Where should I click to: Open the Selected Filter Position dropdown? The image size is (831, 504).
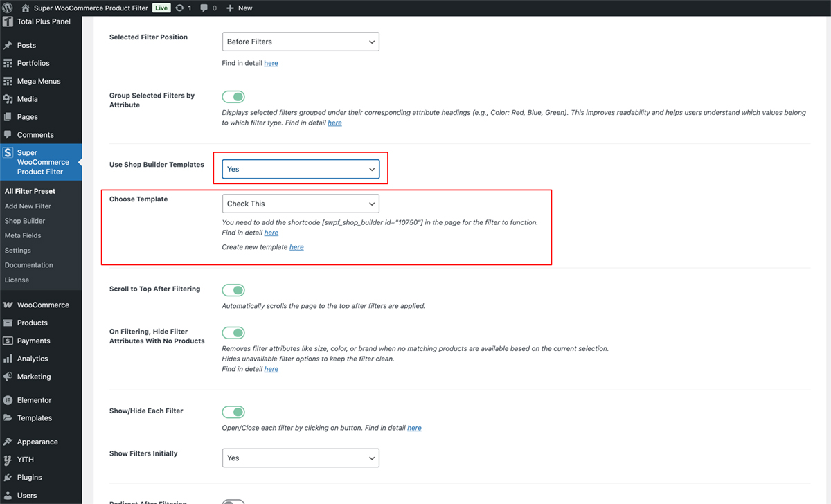pos(301,42)
